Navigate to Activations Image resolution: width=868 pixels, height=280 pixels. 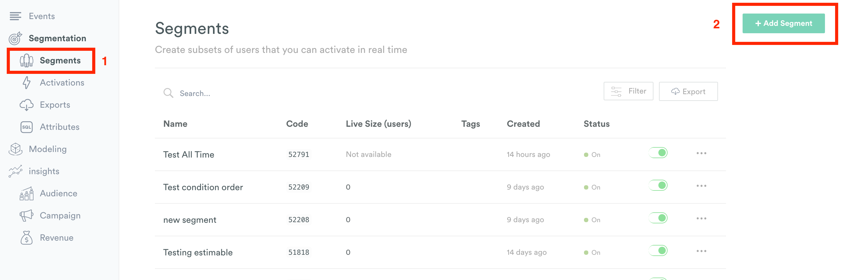(62, 83)
